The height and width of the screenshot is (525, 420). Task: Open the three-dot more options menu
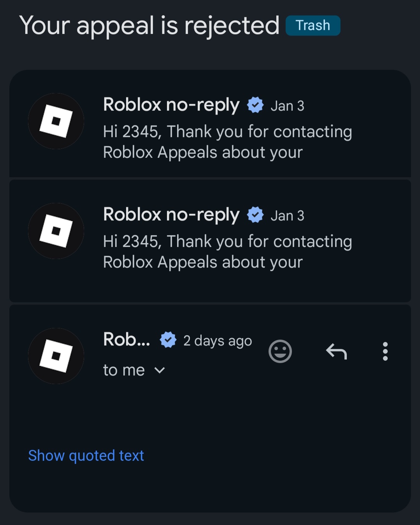coord(385,351)
